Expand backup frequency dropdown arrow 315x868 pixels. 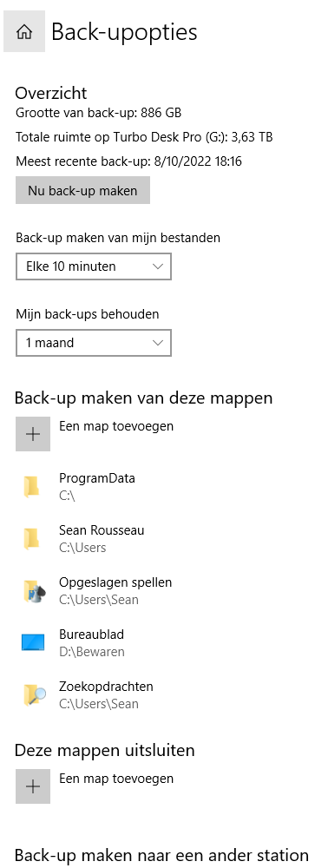click(x=158, y=266)
